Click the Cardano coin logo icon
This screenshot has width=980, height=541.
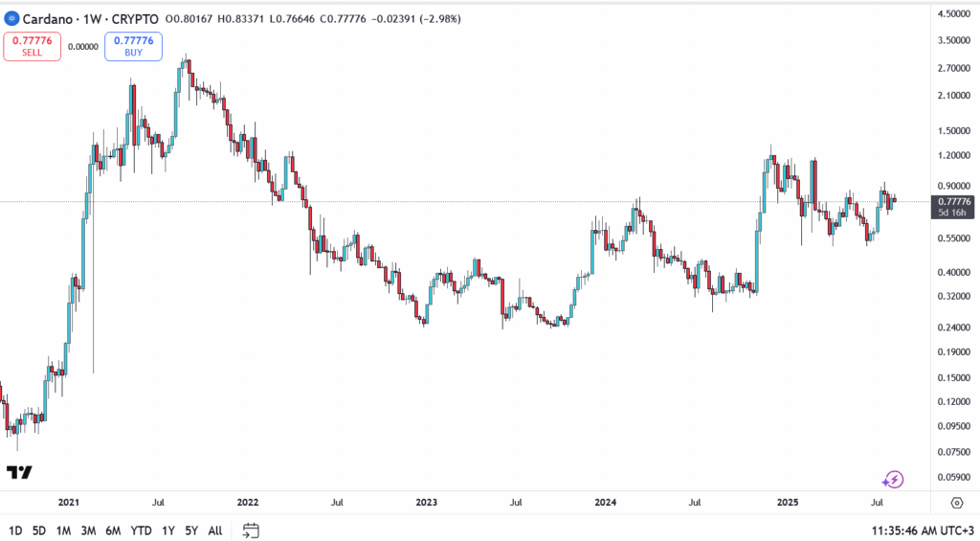coord(11,19)
